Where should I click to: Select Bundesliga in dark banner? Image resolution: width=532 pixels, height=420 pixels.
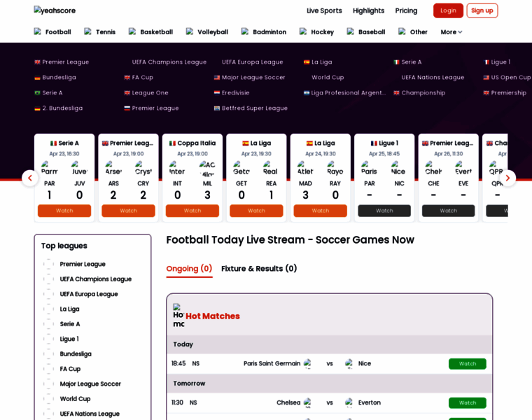click(55, 78)
